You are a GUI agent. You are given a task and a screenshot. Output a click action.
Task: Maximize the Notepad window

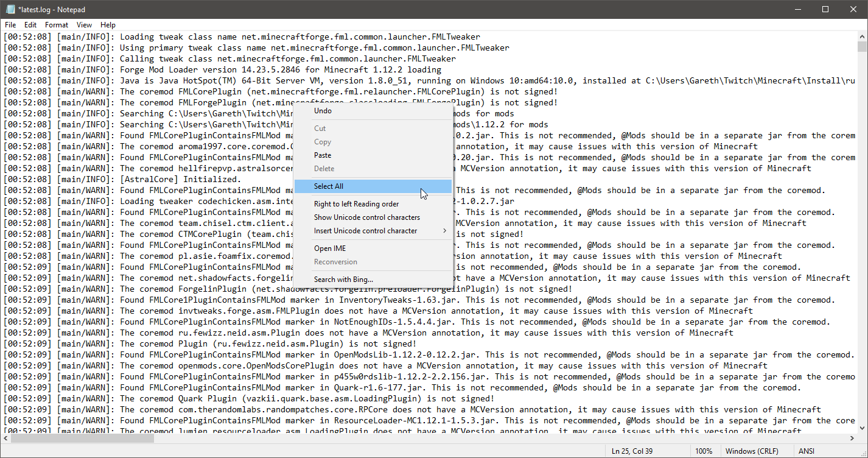[825, 9]
